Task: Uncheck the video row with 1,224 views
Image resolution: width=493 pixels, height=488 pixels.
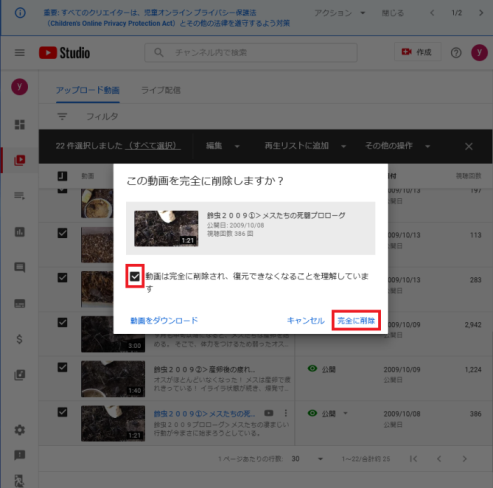Action: 62,367
